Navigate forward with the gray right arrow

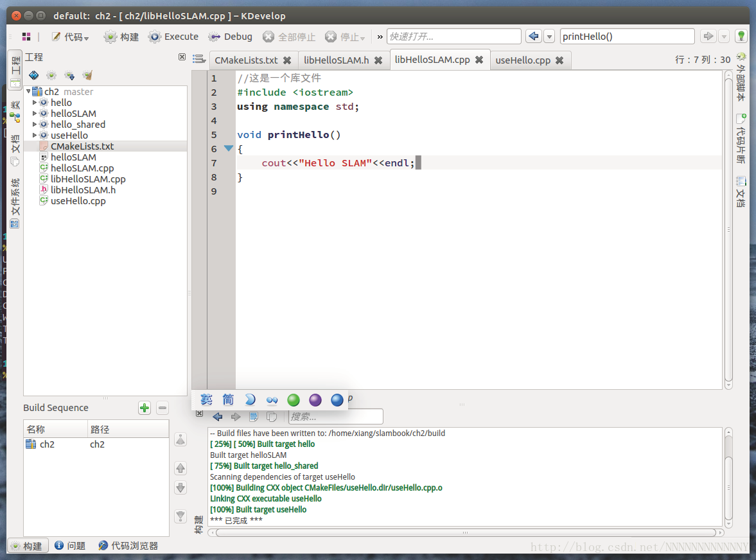pyautogui.click(x=708, y=36)
